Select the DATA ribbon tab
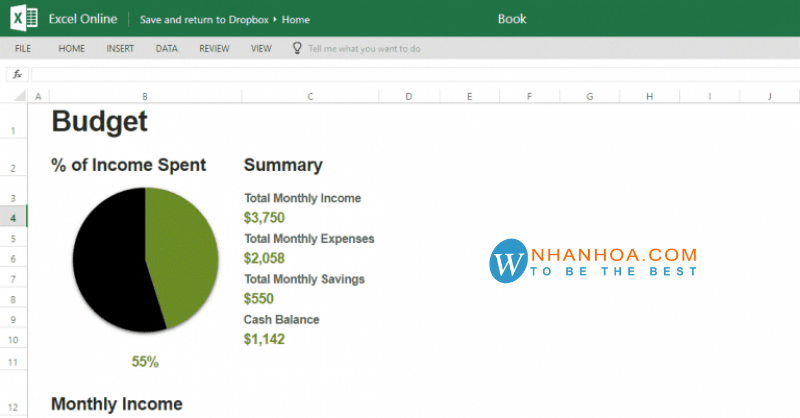The width and height of the screenshot is (800, 418). tap(167, 48)
